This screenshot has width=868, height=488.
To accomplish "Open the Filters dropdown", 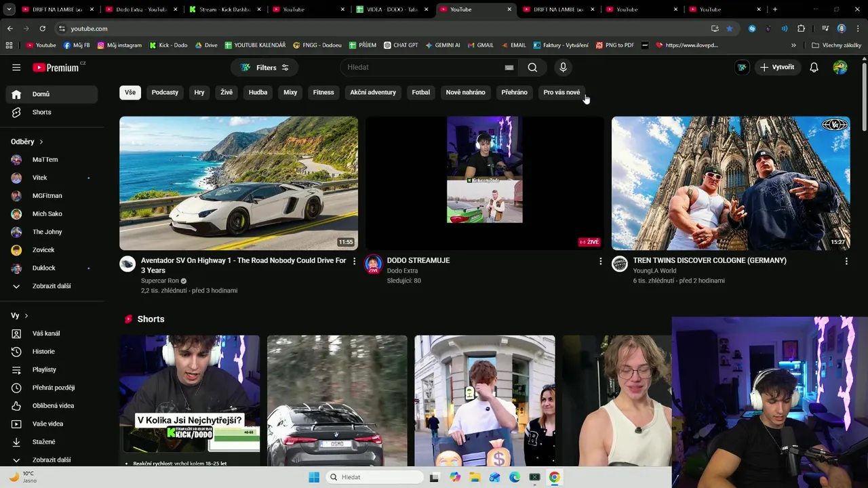I will click(x=264, y=67).
